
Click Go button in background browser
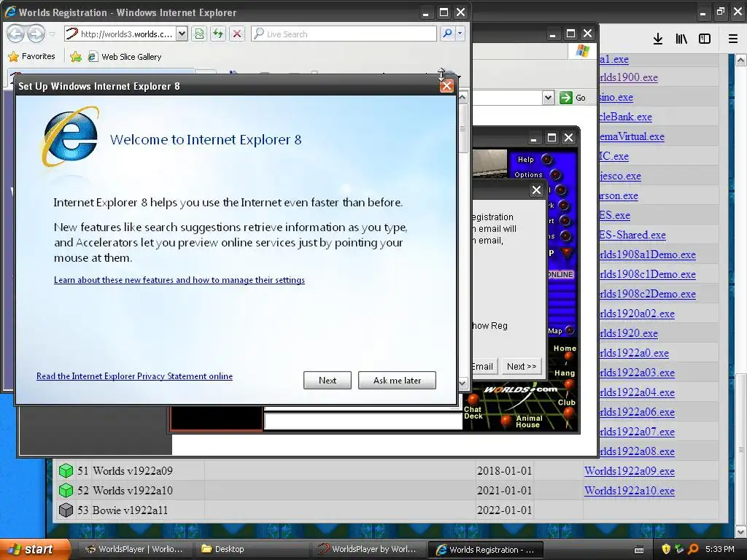point(573,98)
